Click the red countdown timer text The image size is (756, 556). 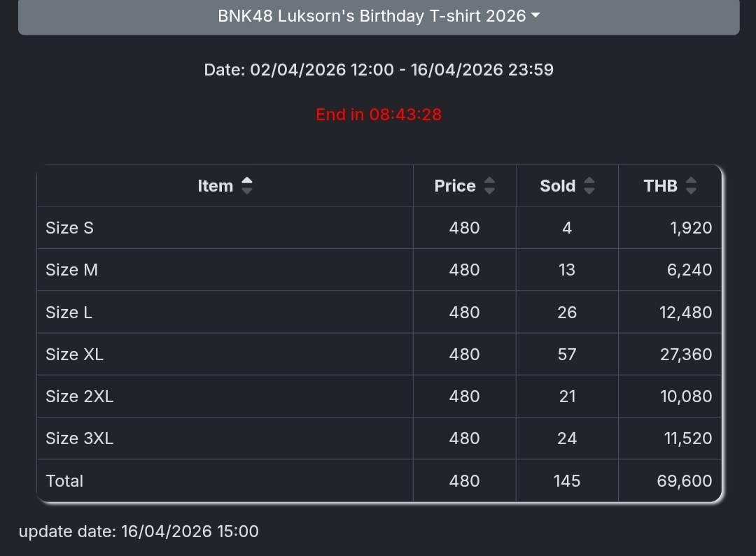point(379,115)
